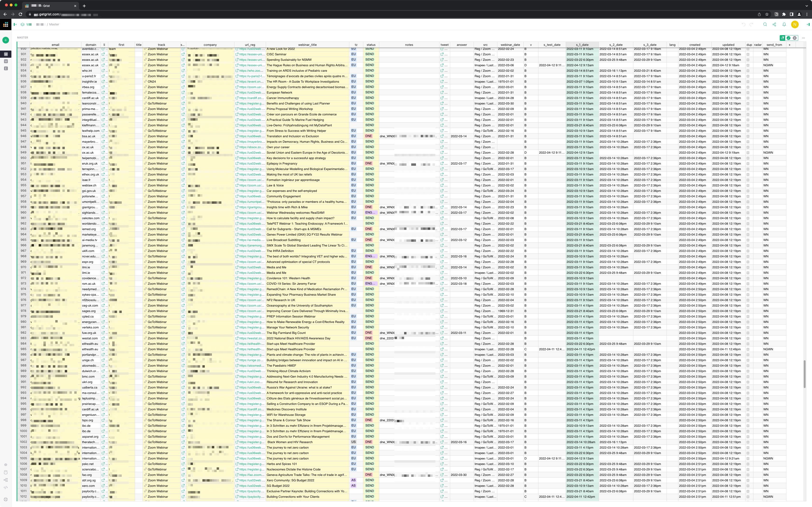
Task: Reload the page in the browser
Action: [20, 14]
